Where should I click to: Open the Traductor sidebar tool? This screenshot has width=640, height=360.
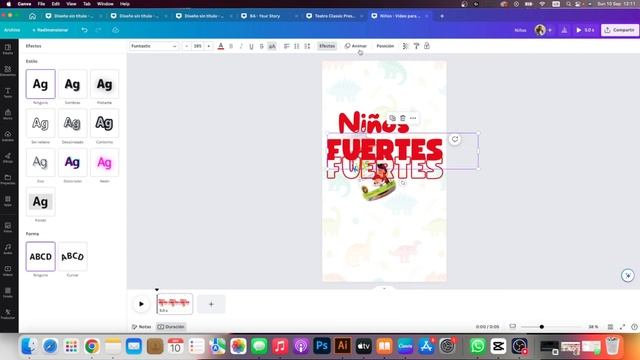click(8, 314)
